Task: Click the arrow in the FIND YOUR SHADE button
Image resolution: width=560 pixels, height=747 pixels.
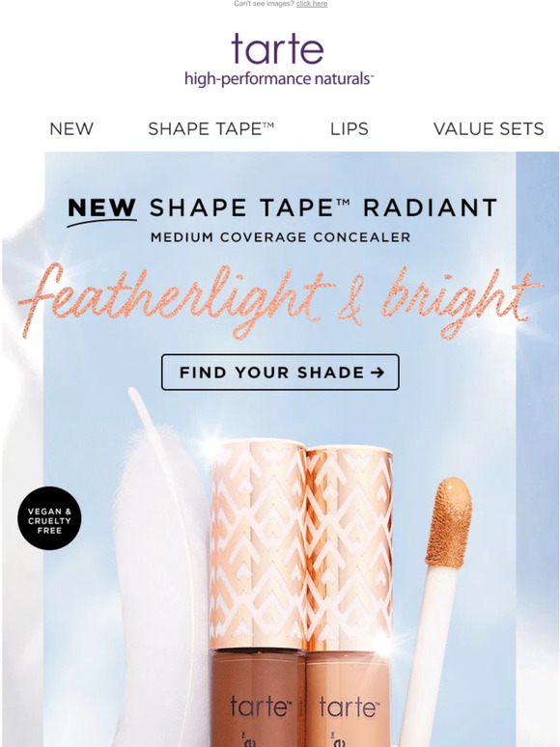Action: tap(377, 373)
